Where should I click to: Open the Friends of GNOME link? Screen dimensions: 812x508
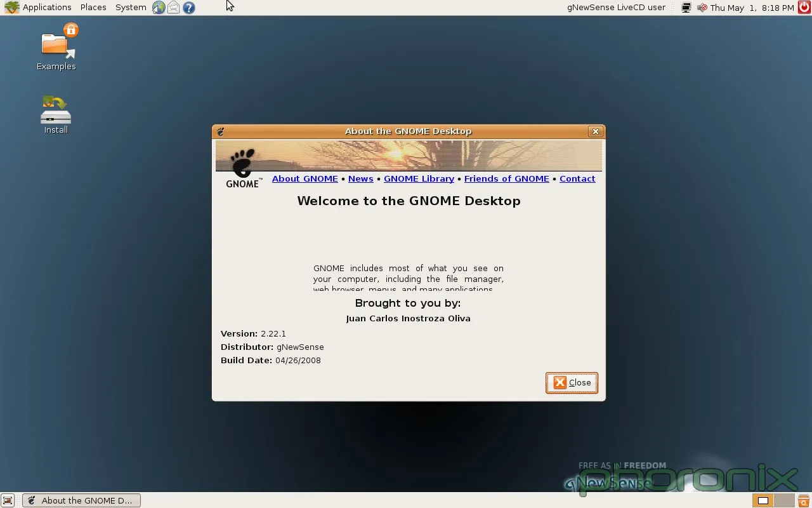[507, 179]
